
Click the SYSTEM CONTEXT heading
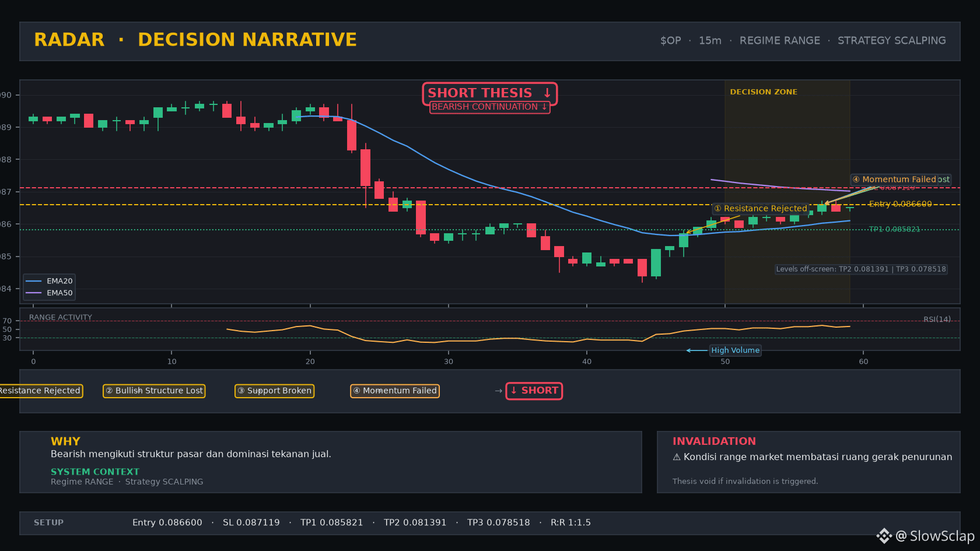(95, 472)
